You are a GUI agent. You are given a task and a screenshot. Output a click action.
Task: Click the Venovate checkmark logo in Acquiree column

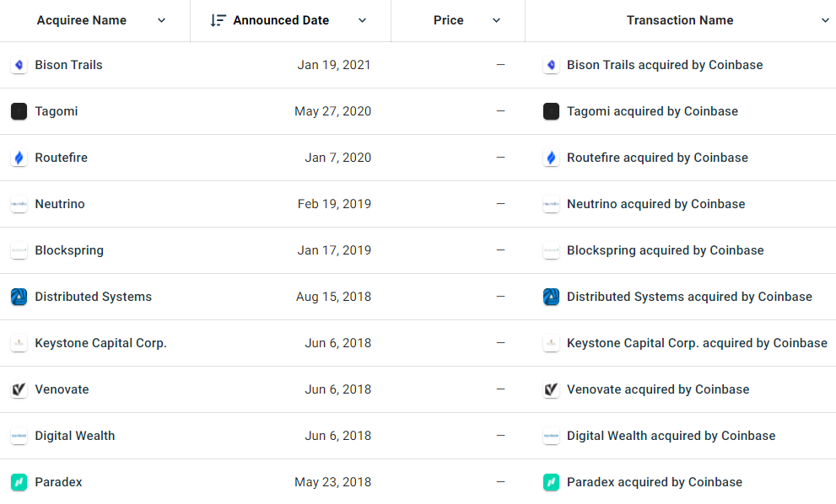coord(19,389)
